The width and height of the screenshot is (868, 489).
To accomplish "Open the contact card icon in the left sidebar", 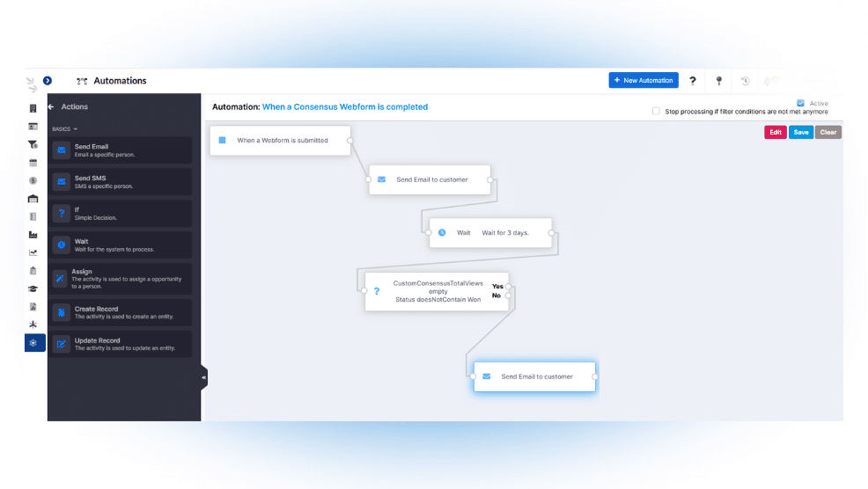I will (33, 127).
